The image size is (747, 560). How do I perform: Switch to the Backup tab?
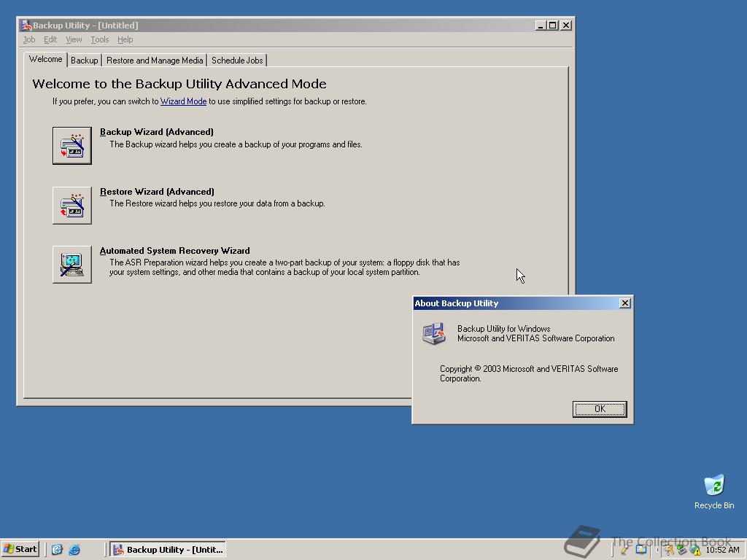click(85, 61)
